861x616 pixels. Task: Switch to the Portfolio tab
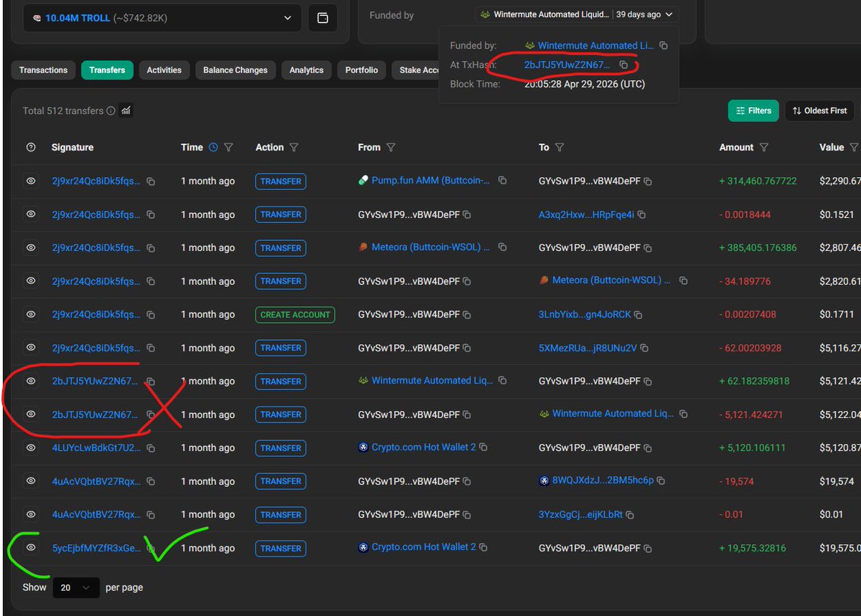click(362, 70)
